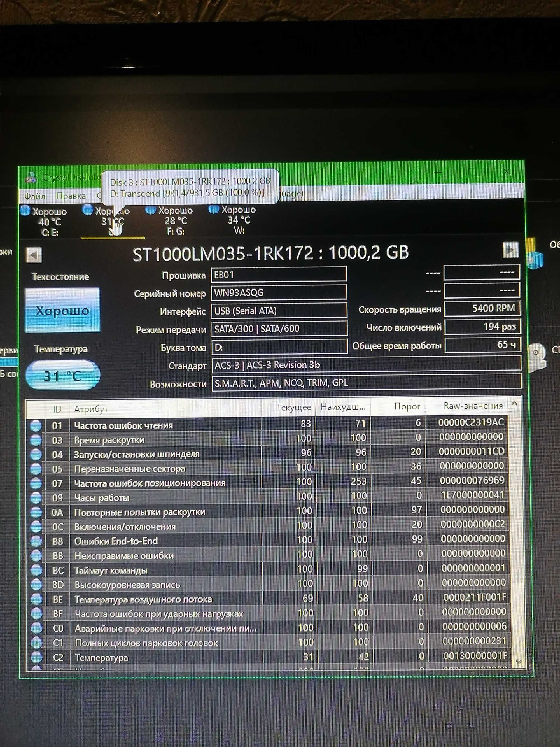560x747 pixels.
Task: Click the total work time 65 ч
Action: click(483, 345)
